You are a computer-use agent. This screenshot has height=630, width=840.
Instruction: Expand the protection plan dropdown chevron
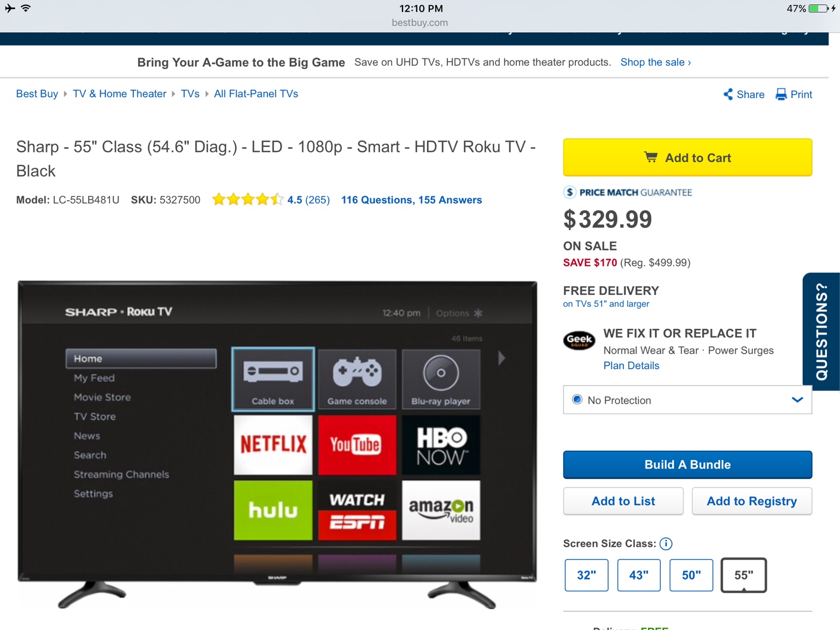(x=797, y=400)
